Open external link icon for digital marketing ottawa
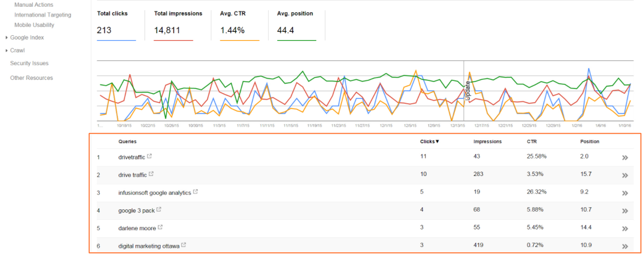Image resolution: width=644 pixels, height=254 pixels. tap(184, 245)
